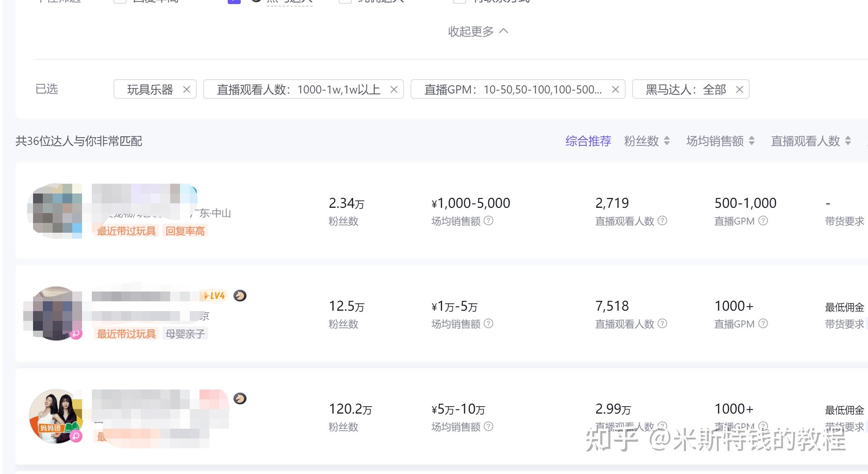Click the ¥5万-10万 sales value
Image resolution: width=868 pixels, height=474 pixels.
point(458,409)
